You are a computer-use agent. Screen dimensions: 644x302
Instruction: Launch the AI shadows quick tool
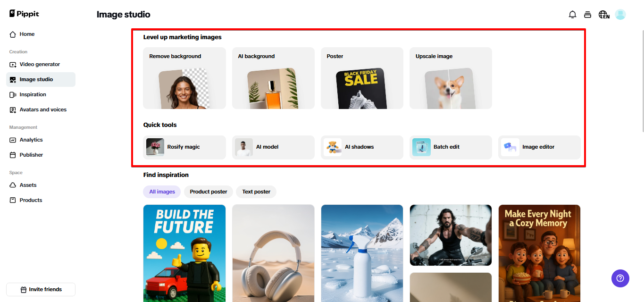click(x=362, y=147)
